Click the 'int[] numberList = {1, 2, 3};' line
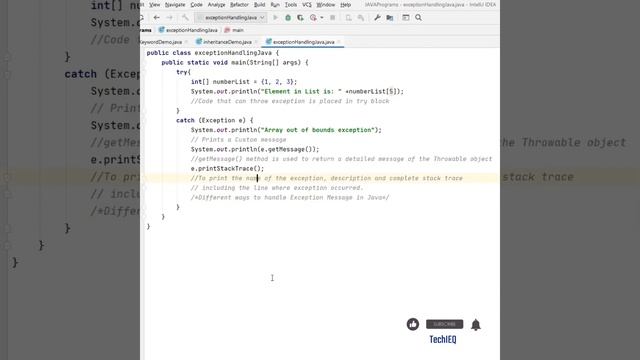 pos(244,82)
